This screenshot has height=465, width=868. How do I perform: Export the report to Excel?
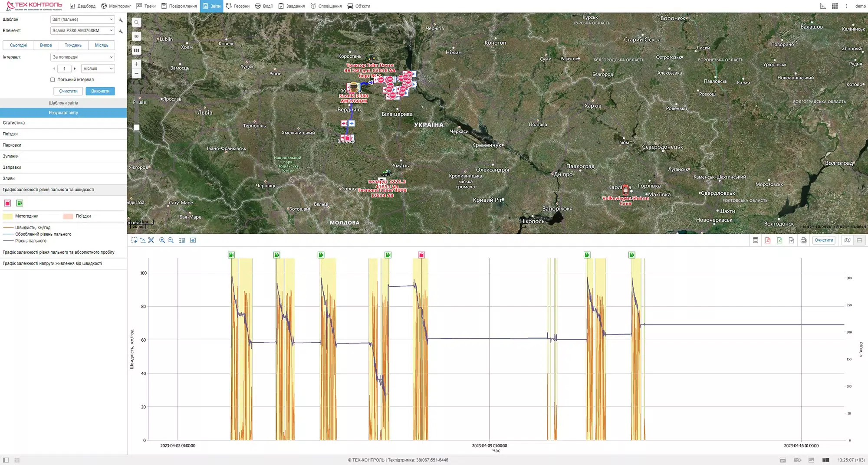(779, 240)
